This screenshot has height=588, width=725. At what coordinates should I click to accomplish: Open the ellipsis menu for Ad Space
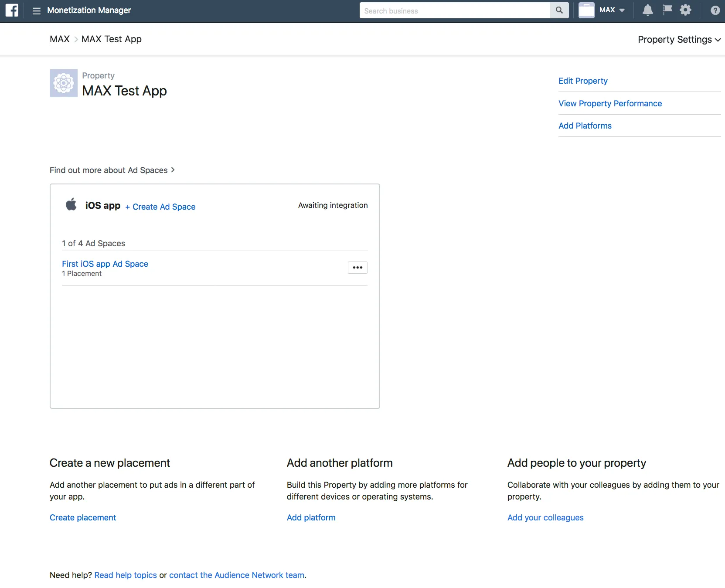pyautogui.click(x=357, y=268)
